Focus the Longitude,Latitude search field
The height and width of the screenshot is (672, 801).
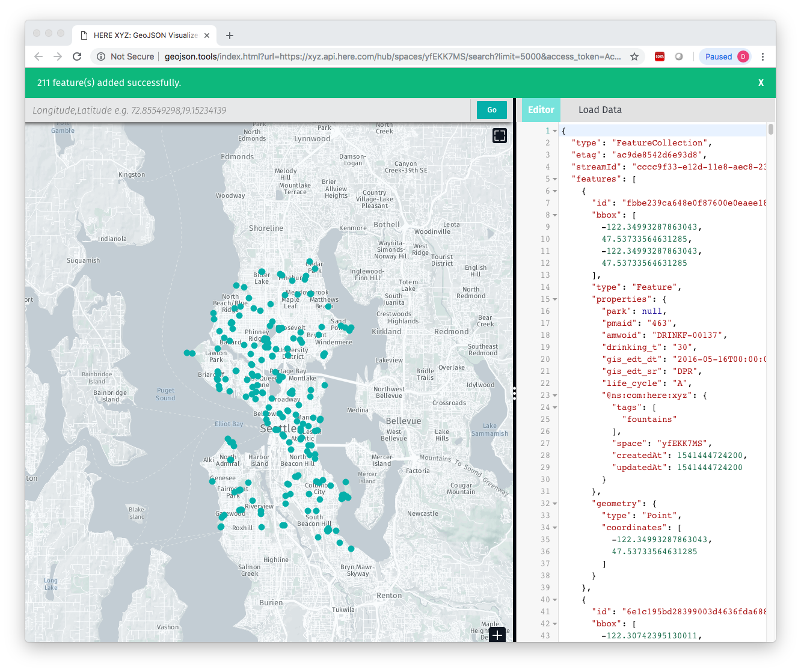248,111
